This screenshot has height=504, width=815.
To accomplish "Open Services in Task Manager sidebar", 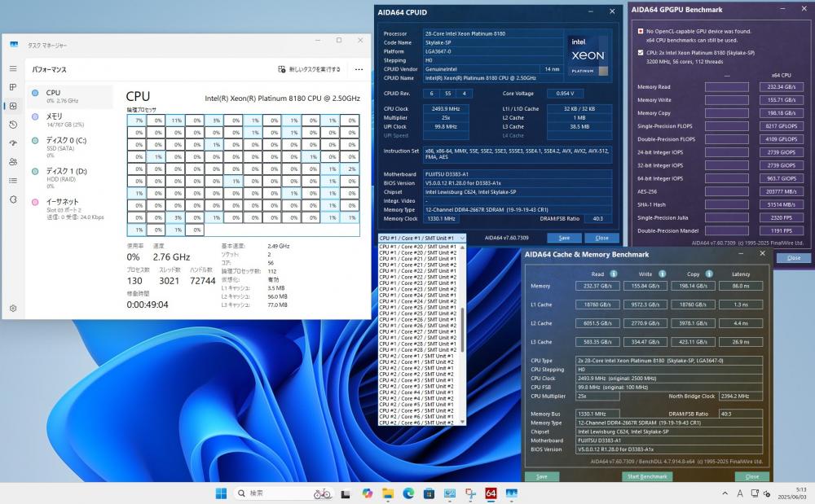I will point(13,199).
